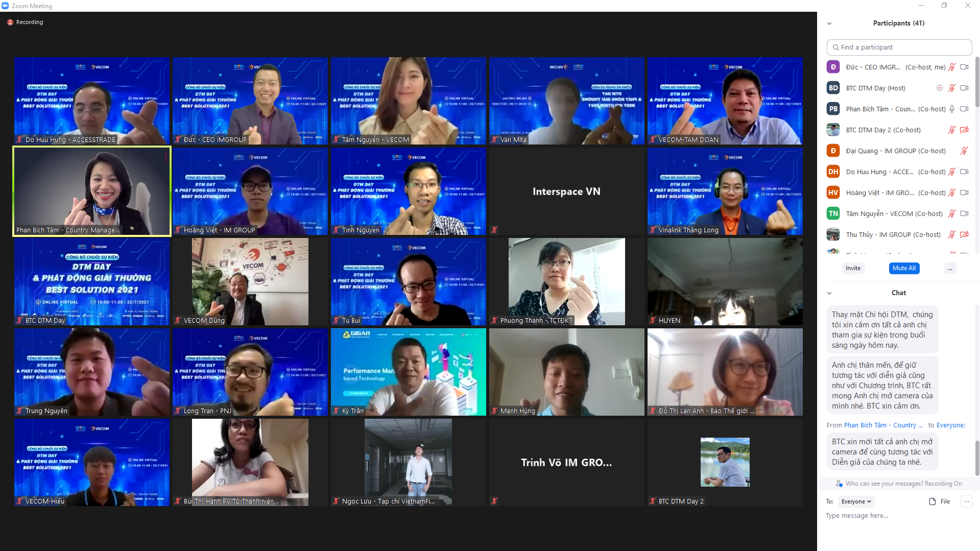
Task: Select the Kỳ Trần video tile
Action: click(409, 372)
